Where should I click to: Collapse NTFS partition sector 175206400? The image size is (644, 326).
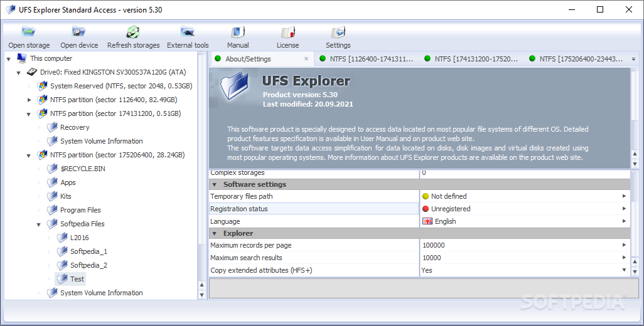pyautogui.click(x=29, y=156)
